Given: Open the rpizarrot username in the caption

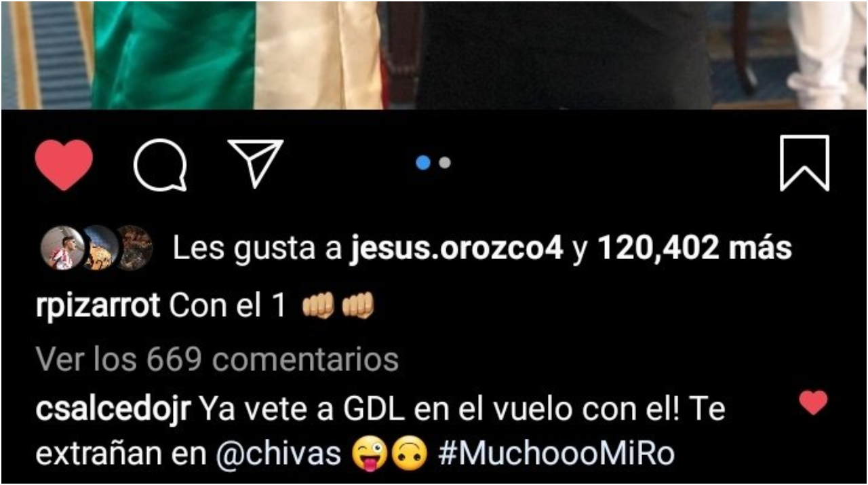Looking at the screenshot, I should 98,307.
